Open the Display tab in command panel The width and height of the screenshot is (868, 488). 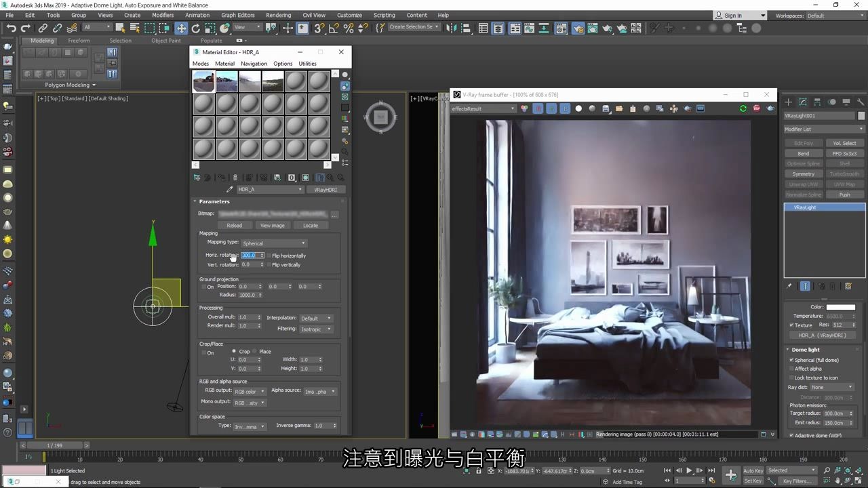(x=846, y=102)
